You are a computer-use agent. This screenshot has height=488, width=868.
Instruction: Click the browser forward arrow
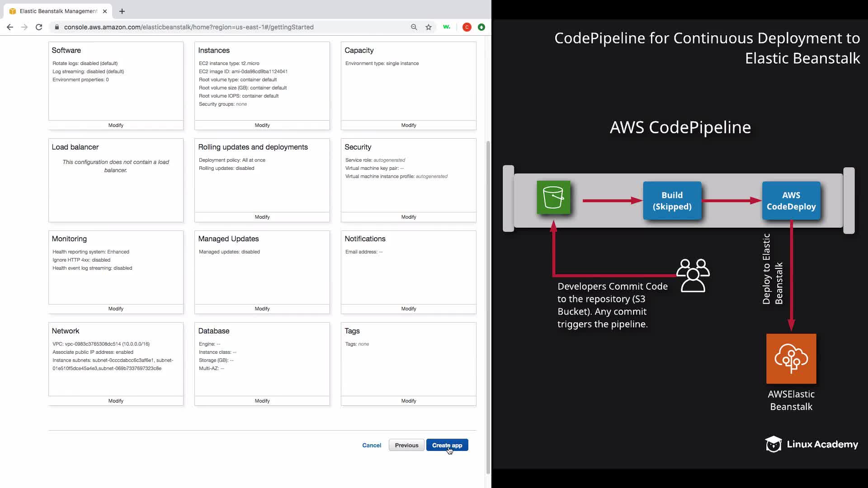coord(24,27)
